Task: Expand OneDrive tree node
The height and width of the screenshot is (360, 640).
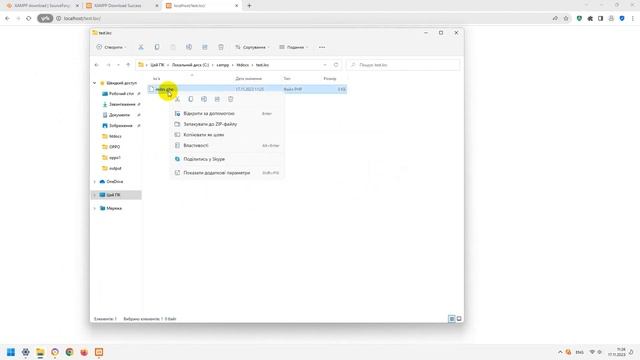Action: (95, 182)
